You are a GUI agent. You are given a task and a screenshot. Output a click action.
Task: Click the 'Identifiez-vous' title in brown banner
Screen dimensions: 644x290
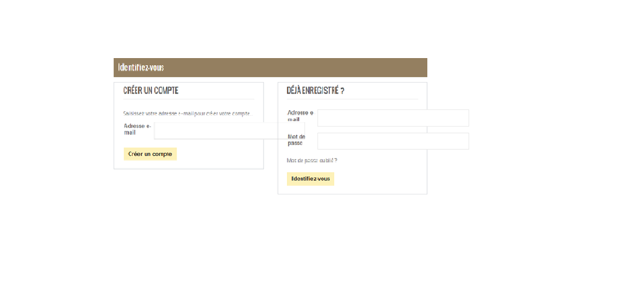[x=141, y=67]
